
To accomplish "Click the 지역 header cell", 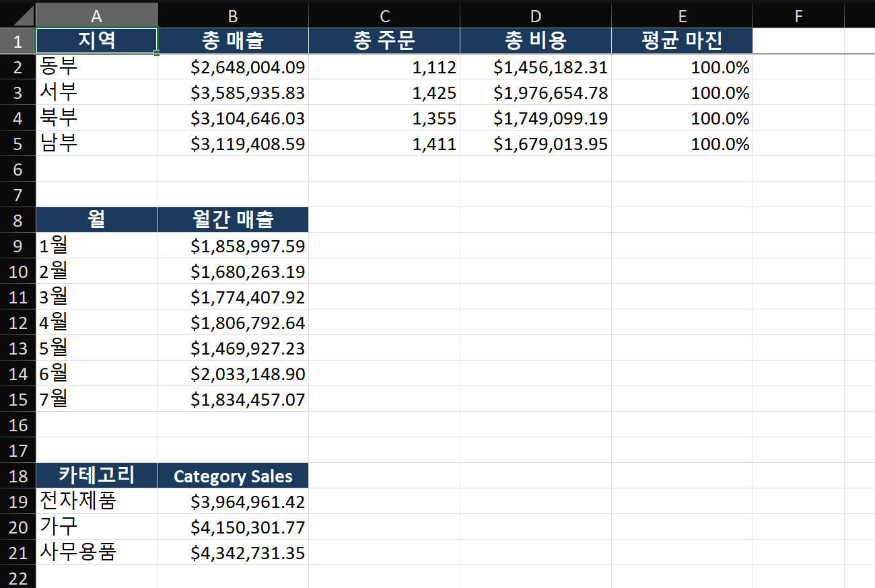I will 96,41.
